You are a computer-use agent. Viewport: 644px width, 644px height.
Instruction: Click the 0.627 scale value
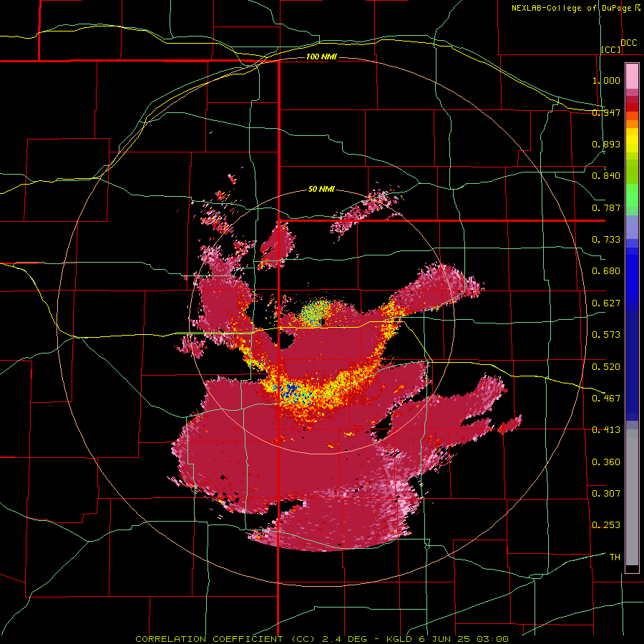[606, 303]
